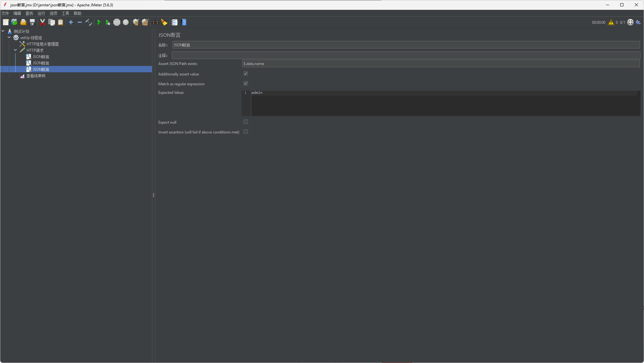Start the test with green play icon

99,22
